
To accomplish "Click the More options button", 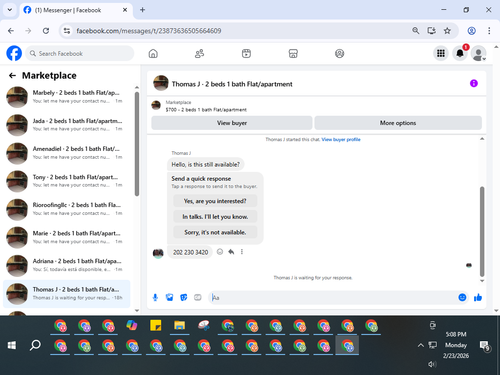I will [398, 123].
